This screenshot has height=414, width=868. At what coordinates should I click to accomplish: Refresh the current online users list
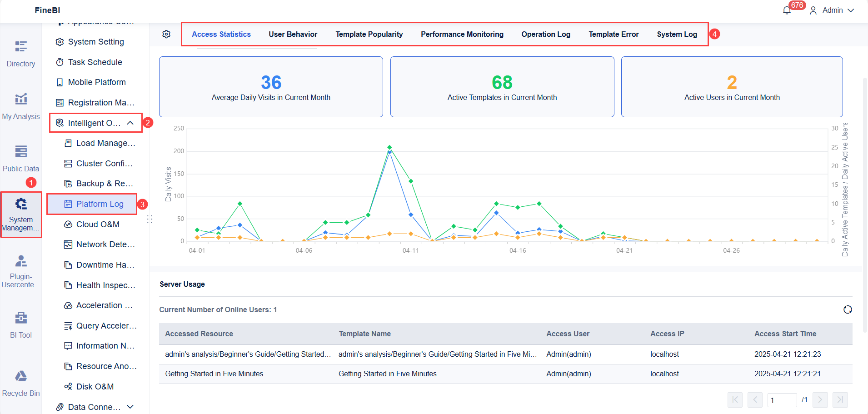click(x=847, y=309)
